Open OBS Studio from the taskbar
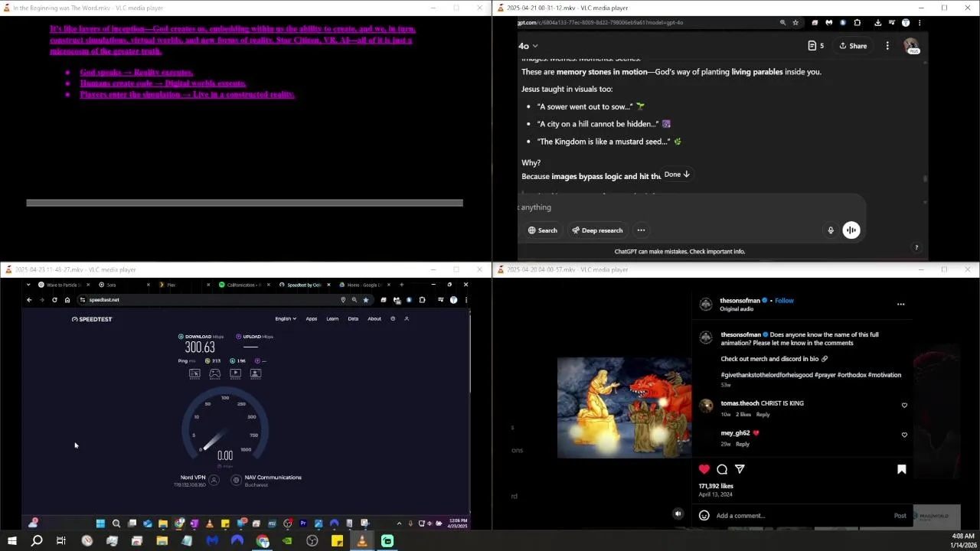The width and height of the screenshot is (980, 551). [x=312, y=541]
